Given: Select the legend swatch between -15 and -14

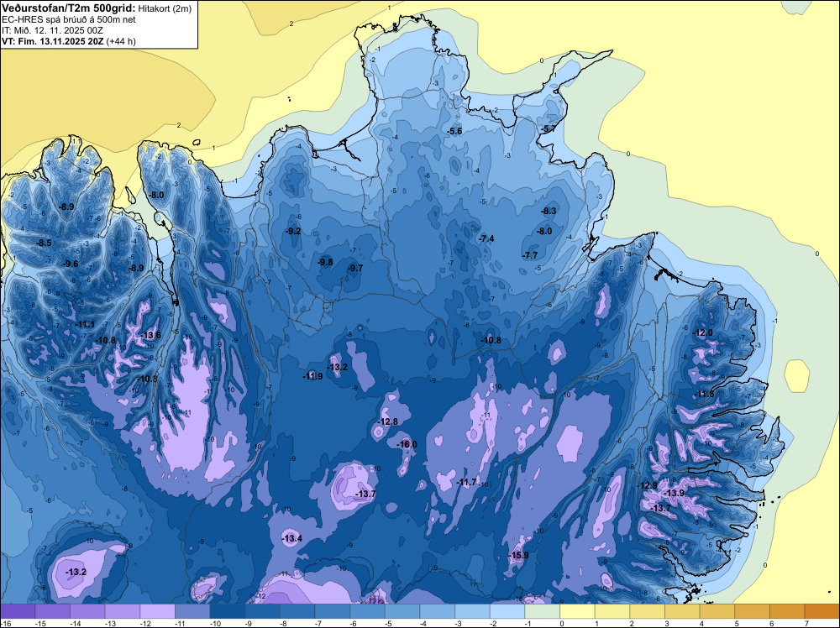Looking at the screenshot, I should point(52,611).
